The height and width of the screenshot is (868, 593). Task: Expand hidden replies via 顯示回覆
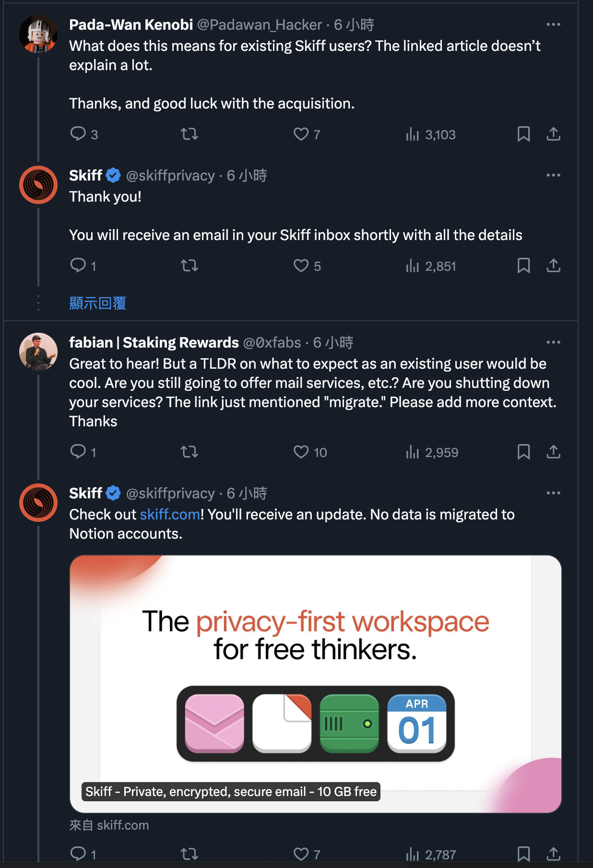(x=98, y=303)
